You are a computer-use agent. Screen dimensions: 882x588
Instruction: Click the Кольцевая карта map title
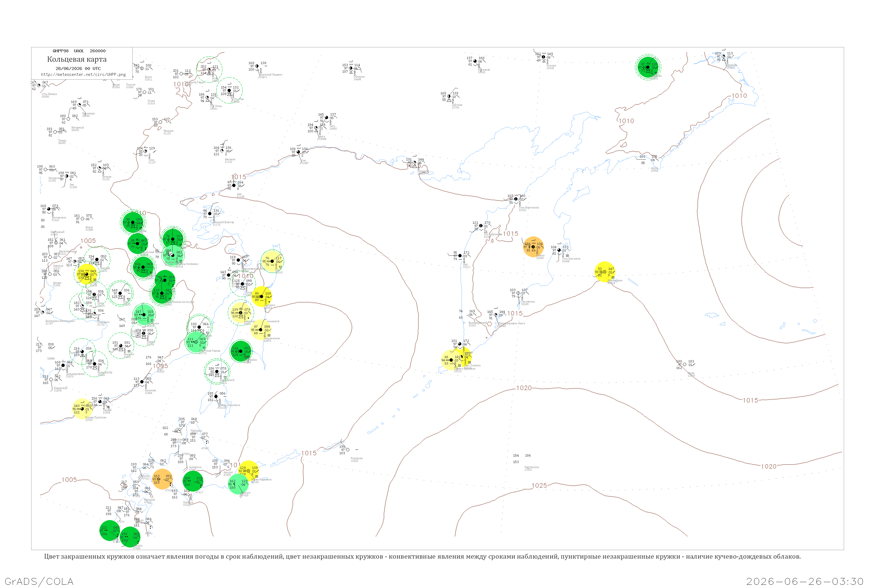(x=77, y=59)
